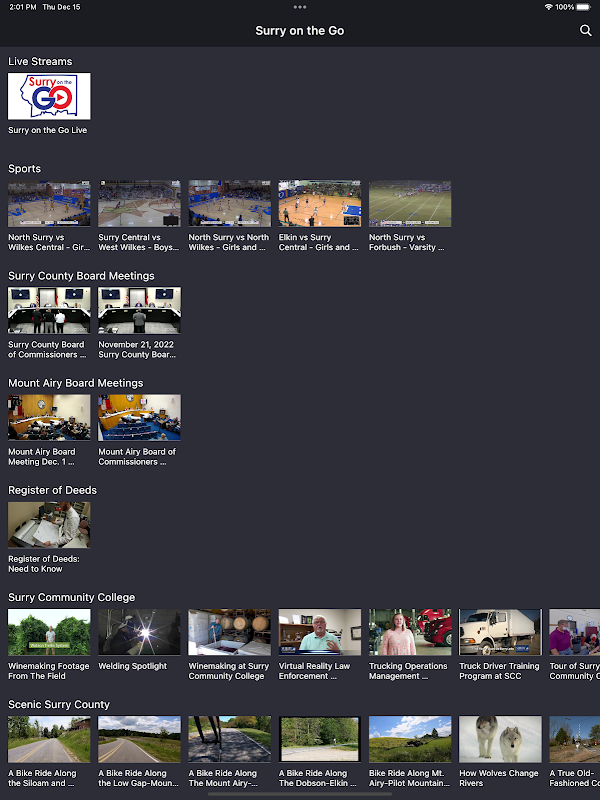Open November 21, 2022 board meeting thumbnail
The image size is (600, 800).
(x=139, y=311)
